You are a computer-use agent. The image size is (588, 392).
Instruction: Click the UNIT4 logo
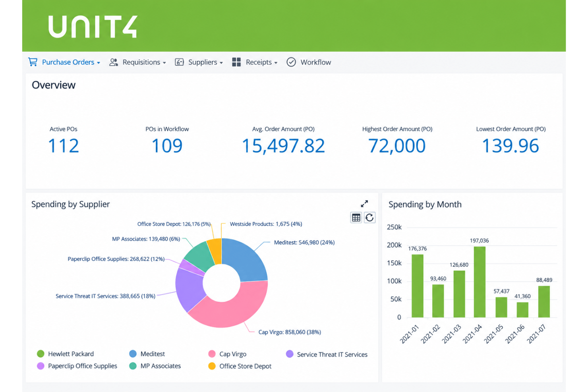pos(93,27)
